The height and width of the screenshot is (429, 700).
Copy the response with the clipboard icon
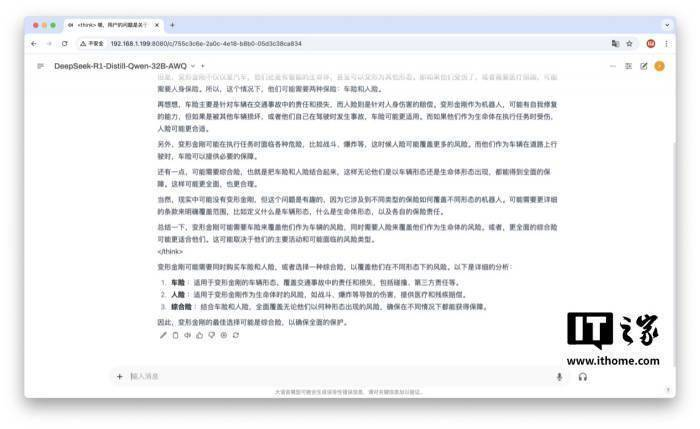[x=175, y=335]
